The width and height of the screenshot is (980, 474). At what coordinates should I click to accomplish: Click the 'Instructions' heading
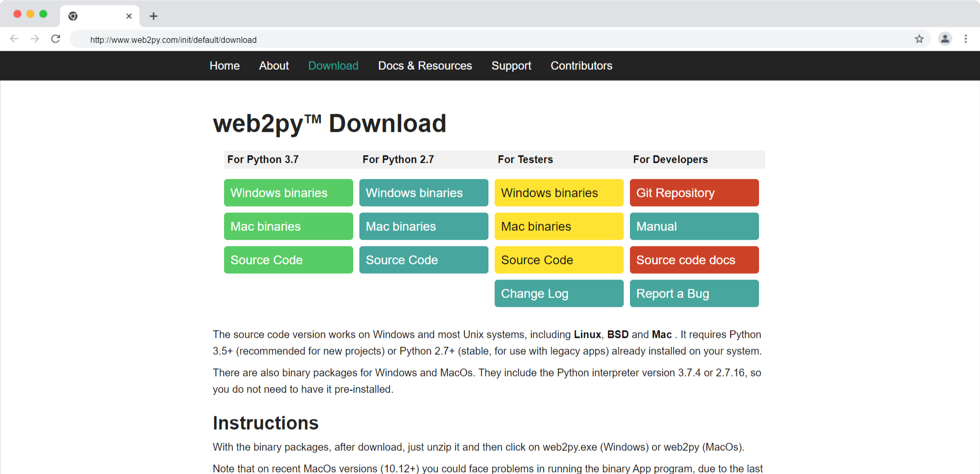265,423
